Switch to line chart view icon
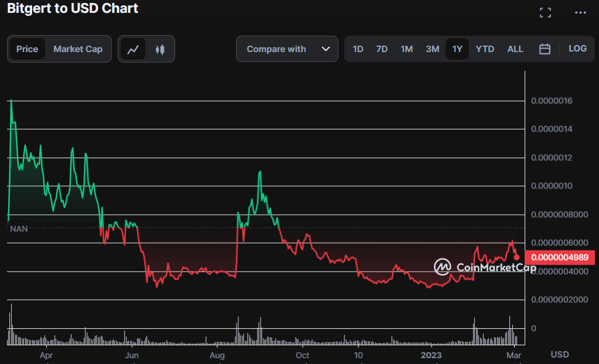This screenshot has width=599, height=364. point(133,49)
